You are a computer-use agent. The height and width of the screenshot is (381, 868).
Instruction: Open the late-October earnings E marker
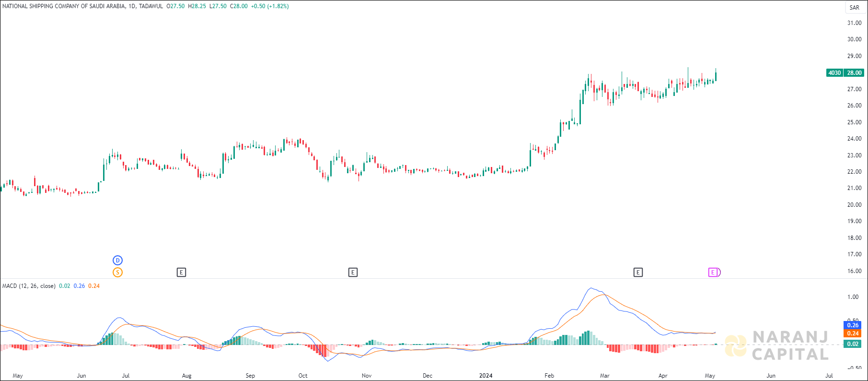(353, 273)
